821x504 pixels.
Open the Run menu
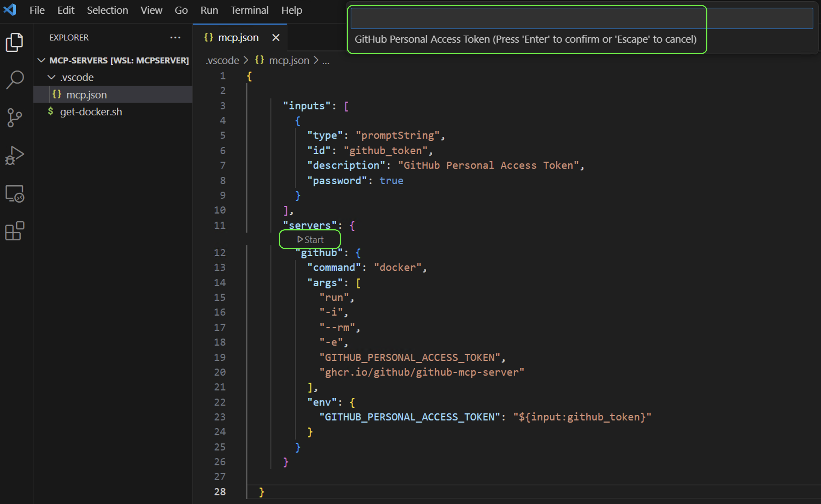(209, 10)
